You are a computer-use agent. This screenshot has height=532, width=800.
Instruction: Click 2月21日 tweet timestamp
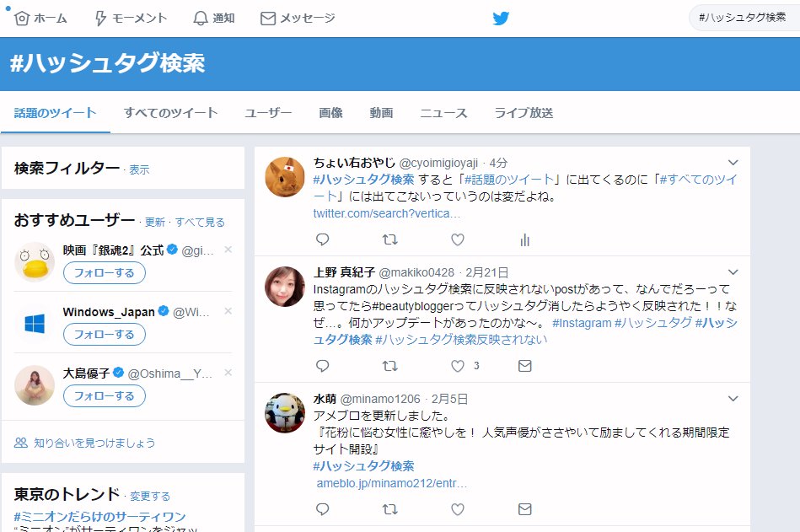click(486, 273)
